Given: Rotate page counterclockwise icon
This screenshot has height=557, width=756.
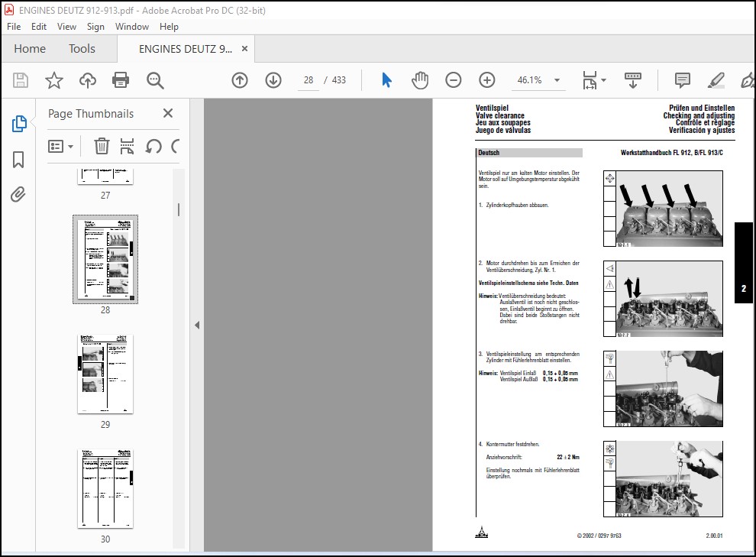Looking at the screenshot, I should (153, 146).
